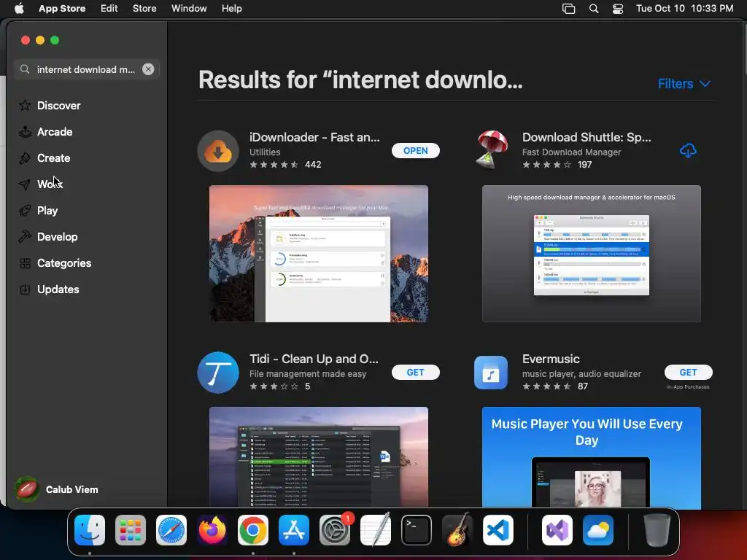Launch GarageBand from the Dock
The image size is (747, 560).
click(x=457, y=530)
